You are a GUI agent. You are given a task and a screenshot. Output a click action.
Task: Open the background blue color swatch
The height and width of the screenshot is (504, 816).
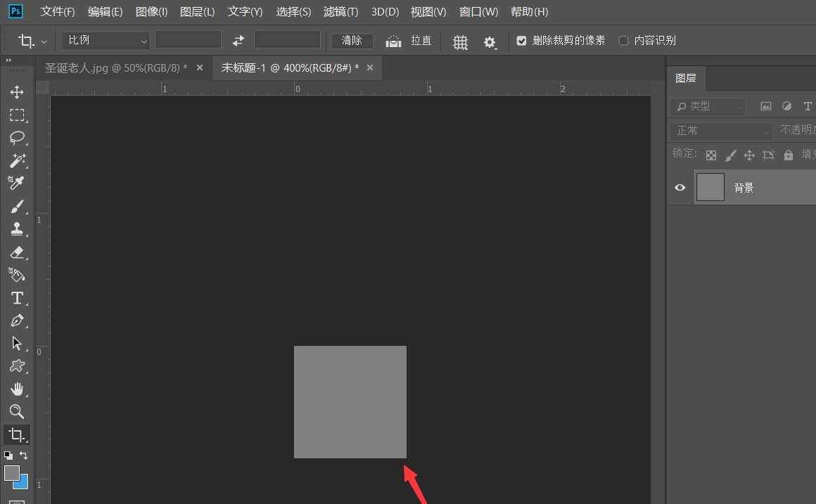tap(23, 483)
